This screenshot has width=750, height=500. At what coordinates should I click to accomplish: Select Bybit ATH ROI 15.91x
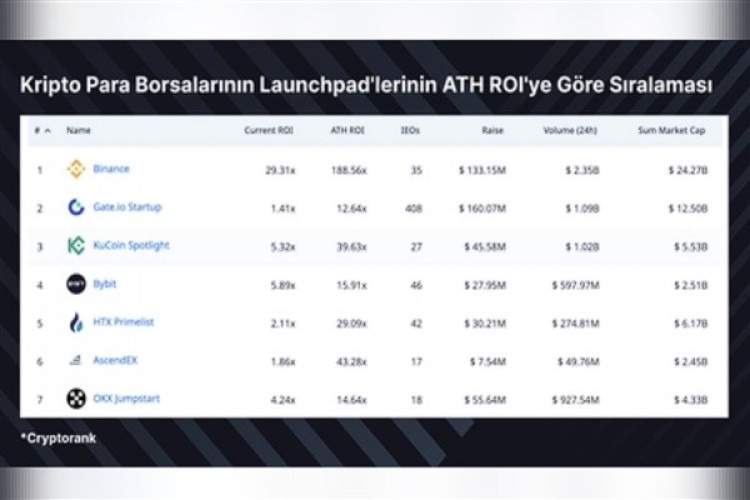(x=352, y=286)
